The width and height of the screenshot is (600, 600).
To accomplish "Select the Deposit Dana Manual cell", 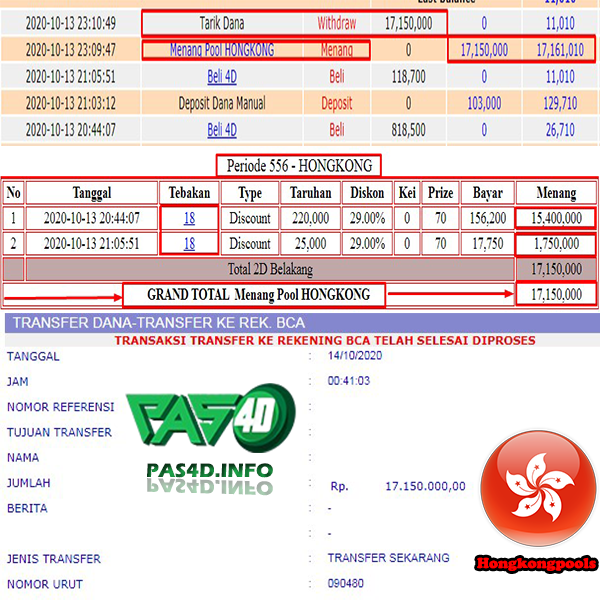I will tap(222, 103).
